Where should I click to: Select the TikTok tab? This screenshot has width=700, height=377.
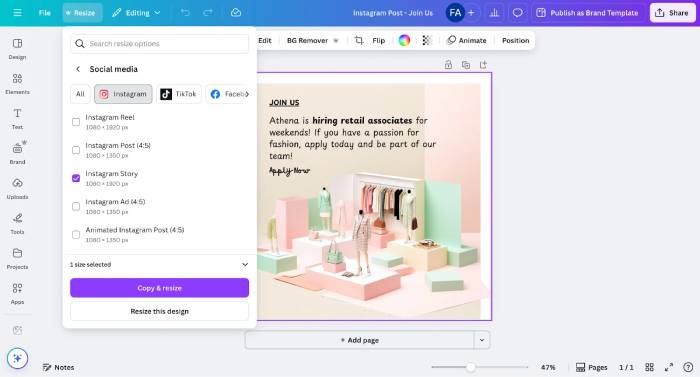[179, 94]
